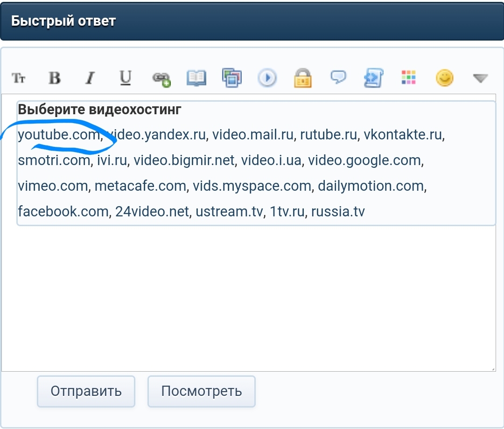Choose video.bigmir.net hosting
The image size is (504, 429).
tap(184, 160)
